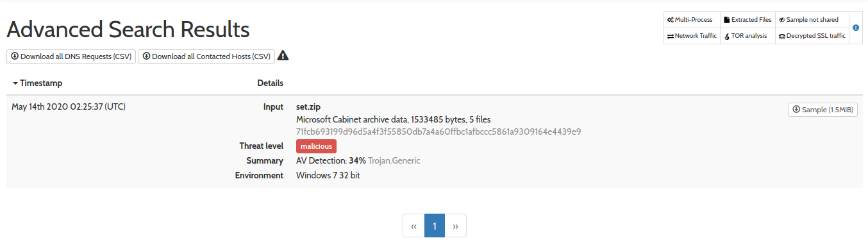Go to previous results page

(x=413, y=226)
